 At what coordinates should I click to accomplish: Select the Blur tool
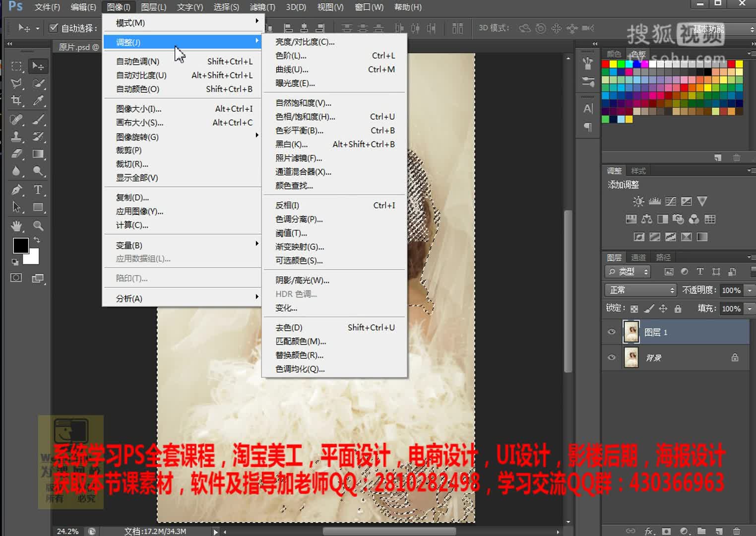(x=17, y=171)
